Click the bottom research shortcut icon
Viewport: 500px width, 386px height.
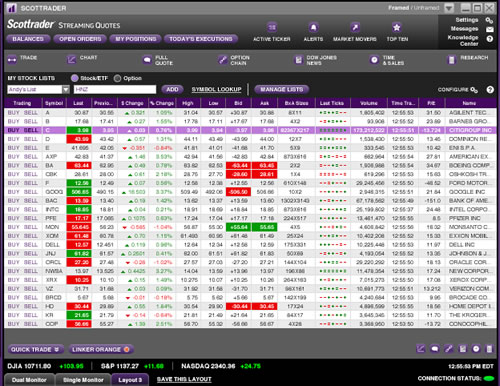click(x=489, y=349)
